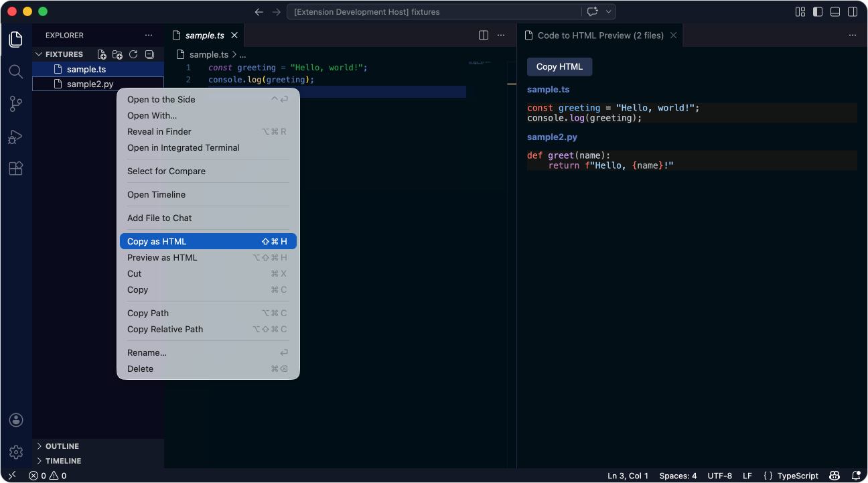Choose Open in Integrated Terminal
Viewport: 868px width, 483px height.
point(208,147)
